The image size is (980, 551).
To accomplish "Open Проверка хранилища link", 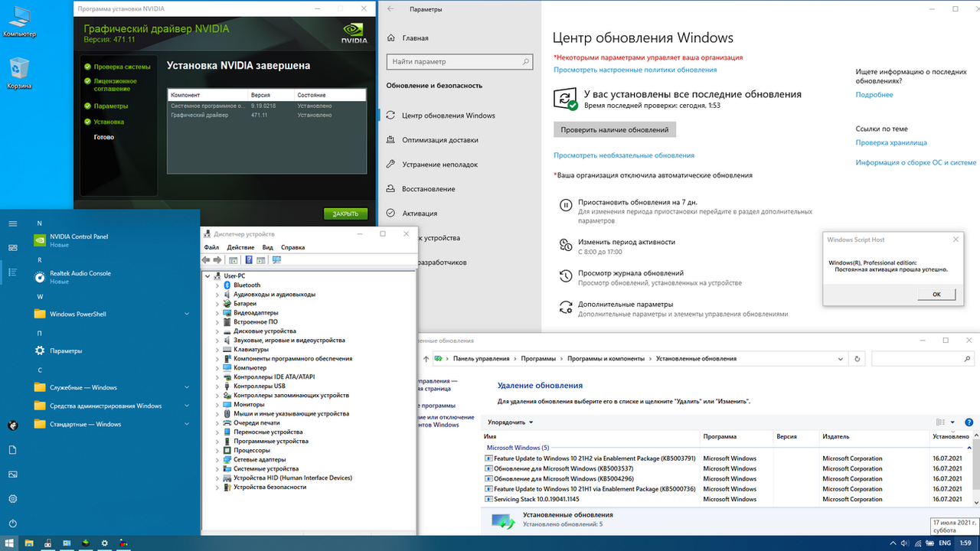I will coord(891,142).
